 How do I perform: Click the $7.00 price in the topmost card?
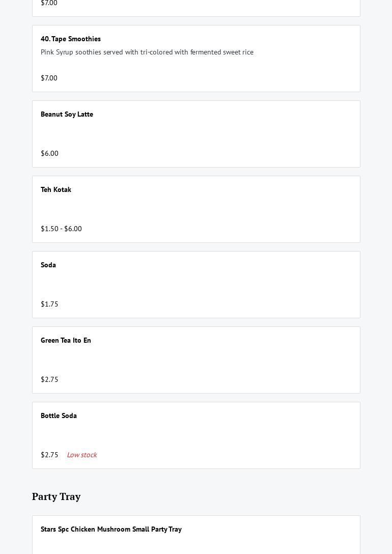click(x=49, y=3)
